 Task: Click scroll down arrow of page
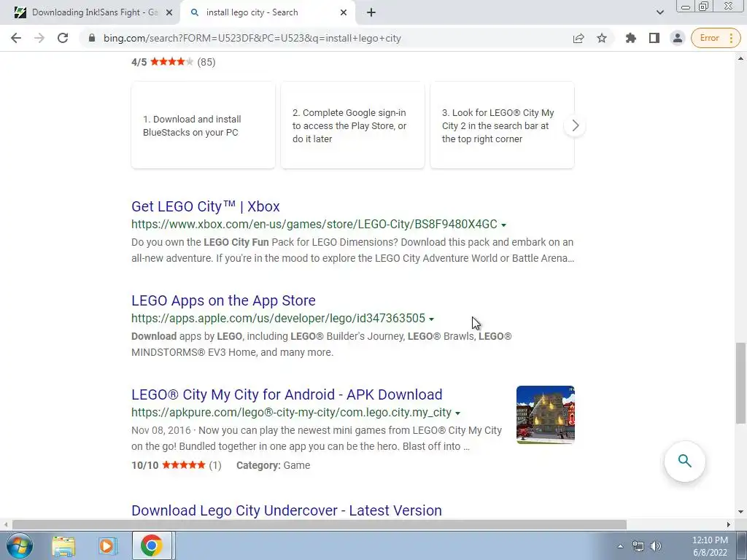(741, 513)
